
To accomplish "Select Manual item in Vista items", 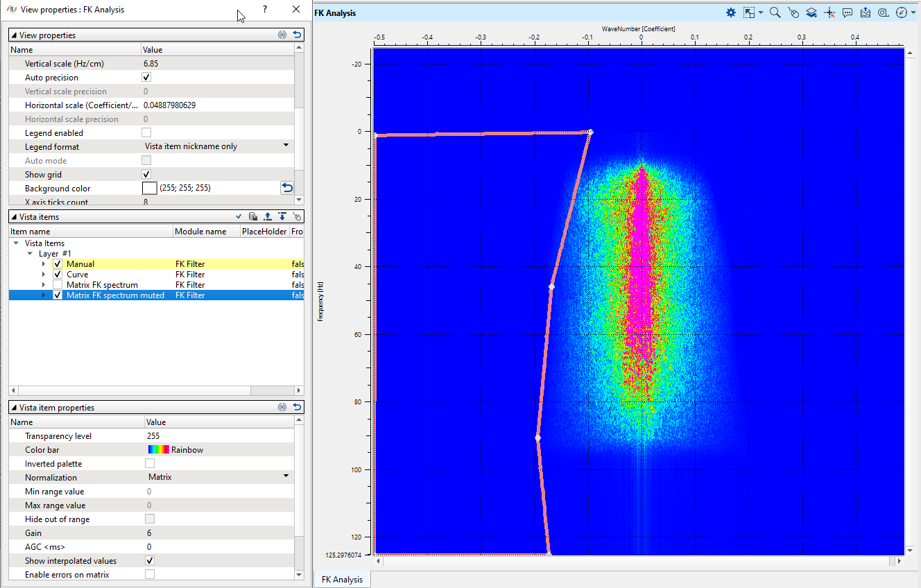I will point(80,264).
